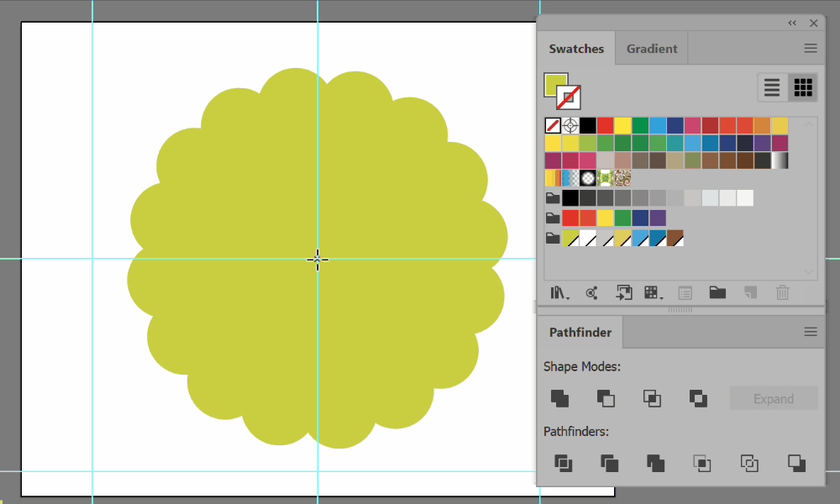Add selected swatch to library icon
Viewport: 840px width, 504px height.
click(624, 292)
